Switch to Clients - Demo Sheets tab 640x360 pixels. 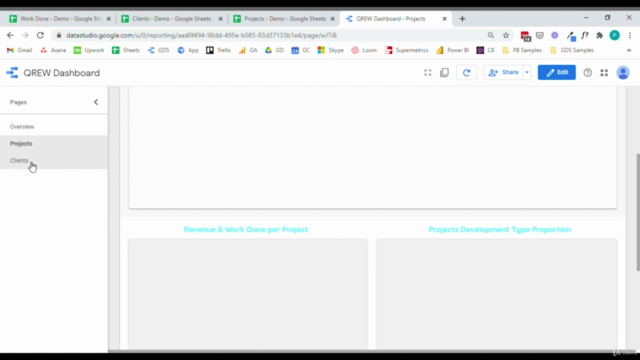(x=172, y=19)
